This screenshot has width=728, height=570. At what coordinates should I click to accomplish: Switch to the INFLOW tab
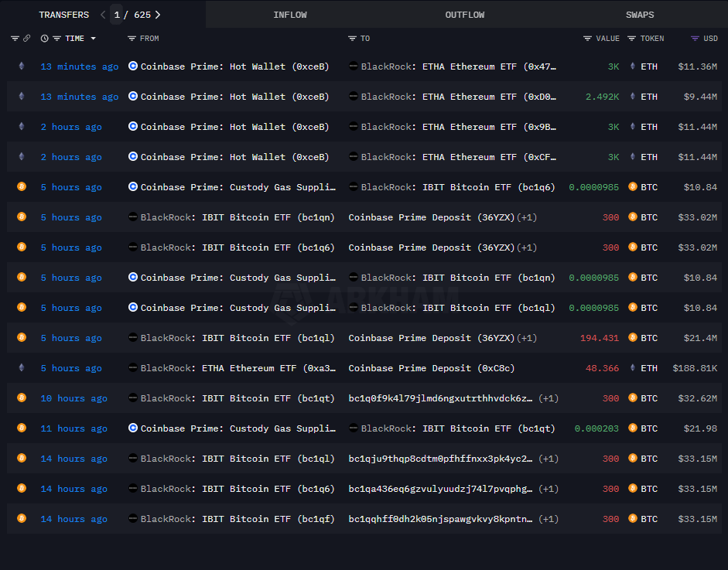[290, 15]
